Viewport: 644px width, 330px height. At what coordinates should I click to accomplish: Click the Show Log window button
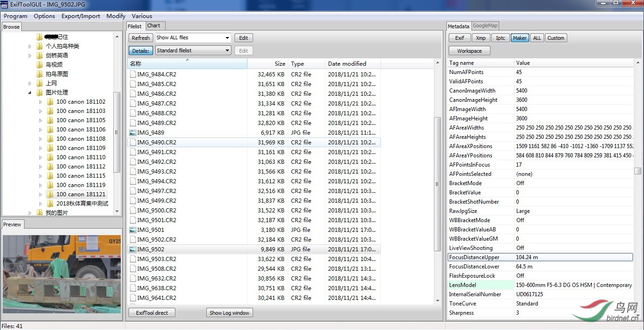pyautogui.click(x=229, y=313)
